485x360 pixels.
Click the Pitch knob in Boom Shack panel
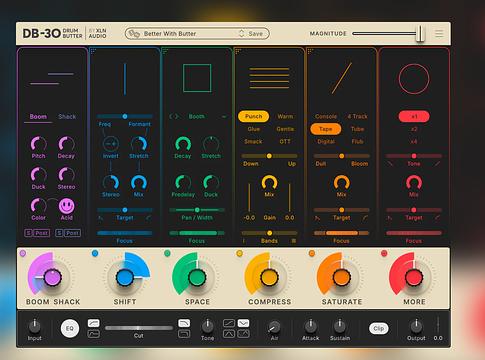click(x=38, y=144)
